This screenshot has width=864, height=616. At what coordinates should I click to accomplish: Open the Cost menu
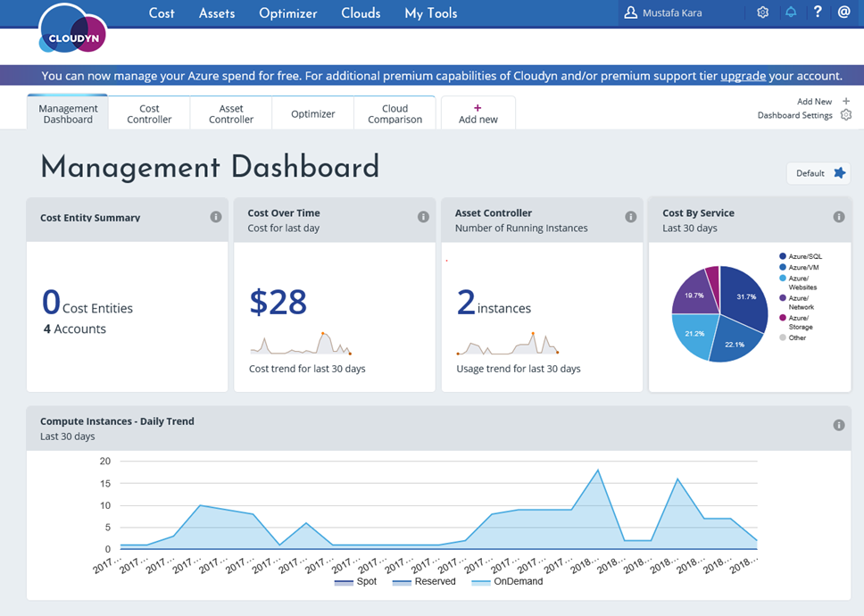click(x=162, y=13)
